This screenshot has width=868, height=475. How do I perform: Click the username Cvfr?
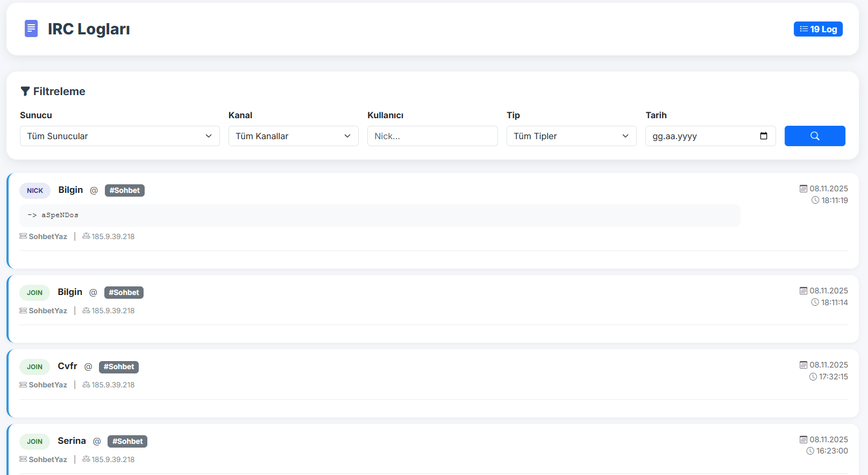point(67,366)
